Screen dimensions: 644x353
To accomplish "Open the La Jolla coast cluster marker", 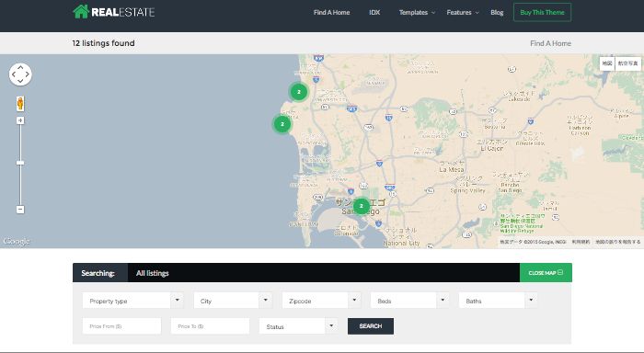I will click(x=282, y=123).
